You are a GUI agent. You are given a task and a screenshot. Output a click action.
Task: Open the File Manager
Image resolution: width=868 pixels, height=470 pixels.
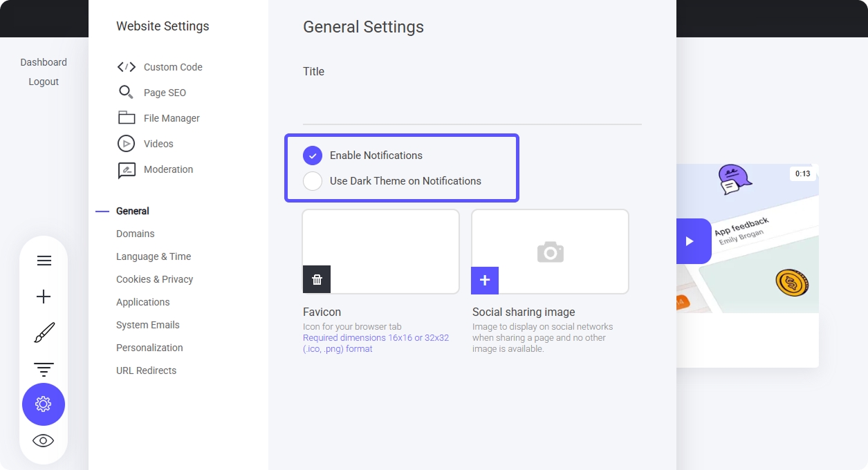tap(172, 118)
